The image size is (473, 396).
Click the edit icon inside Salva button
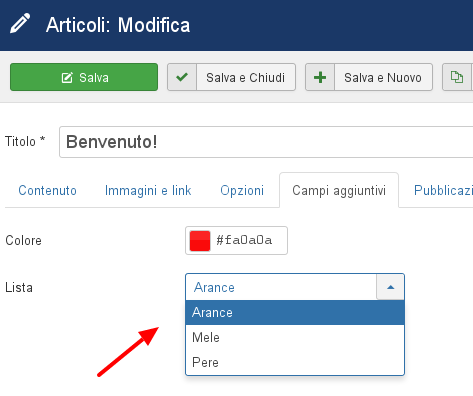point(67,78)
